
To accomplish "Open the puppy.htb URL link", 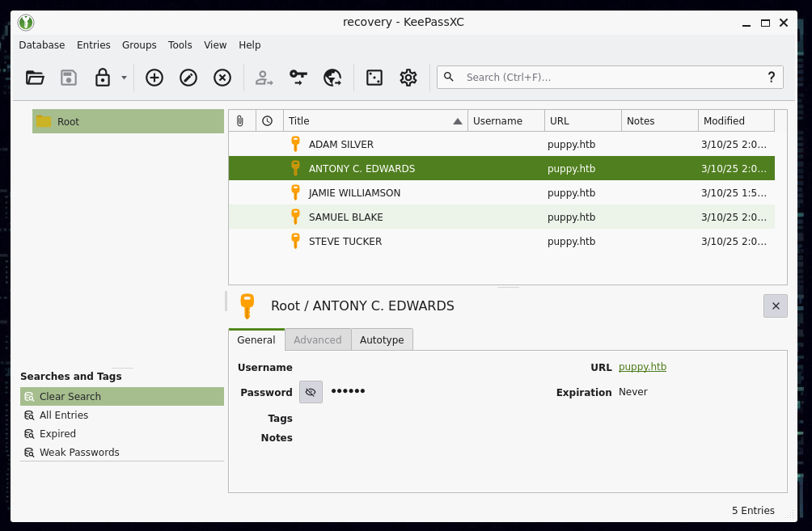I will [x=642, y=367].
